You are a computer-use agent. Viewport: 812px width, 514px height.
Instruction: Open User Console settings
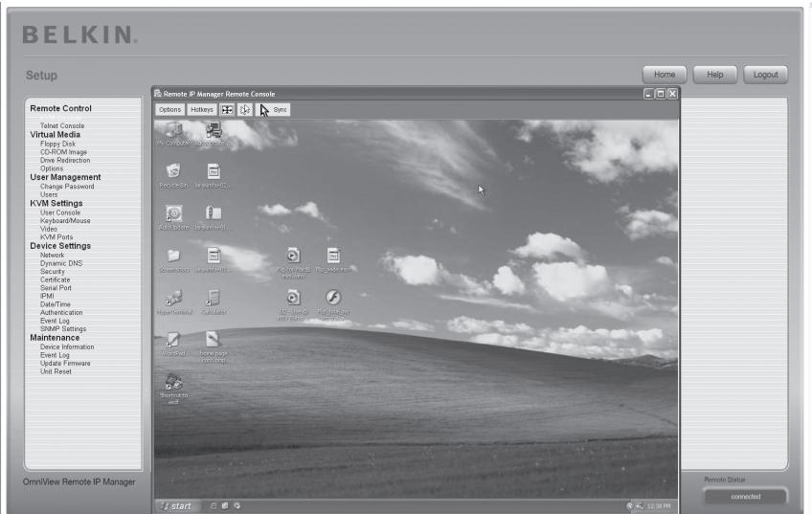(60, 212)
